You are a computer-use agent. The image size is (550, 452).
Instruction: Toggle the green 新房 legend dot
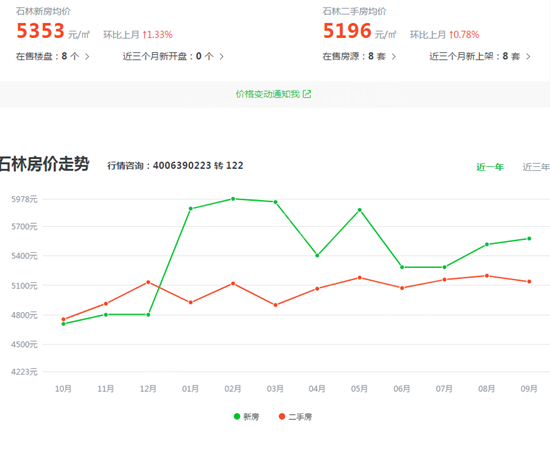click(237, 416)
